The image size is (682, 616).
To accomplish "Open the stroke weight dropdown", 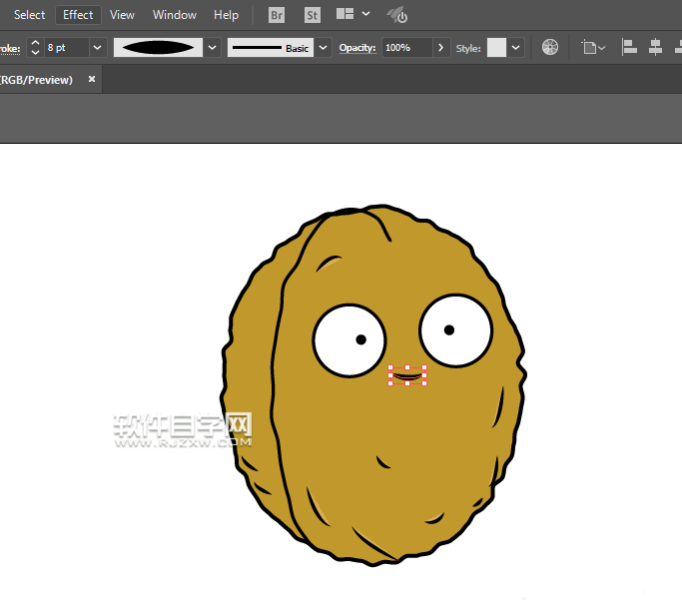I will pos(98,47).
